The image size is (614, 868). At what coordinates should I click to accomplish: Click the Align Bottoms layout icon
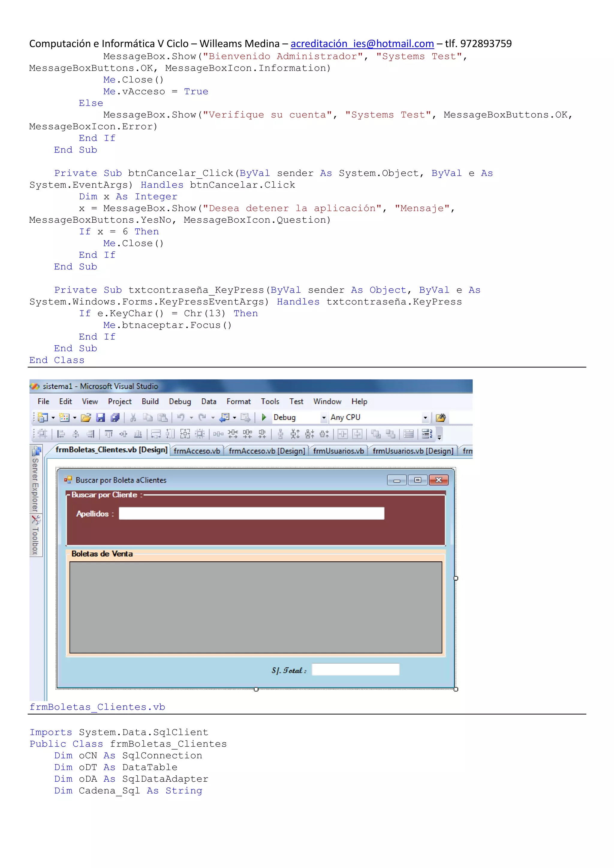[138, 434]
